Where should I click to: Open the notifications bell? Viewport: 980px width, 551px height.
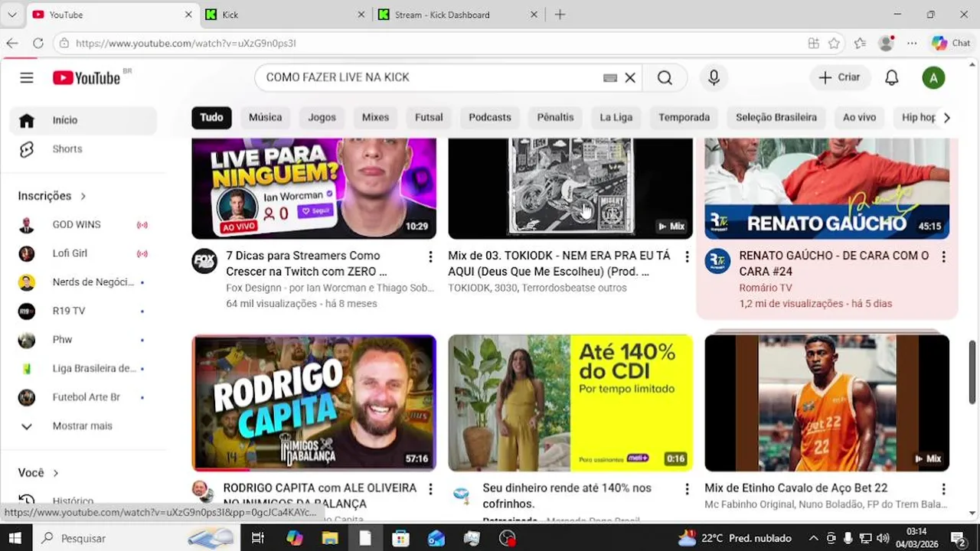point(891,77)
